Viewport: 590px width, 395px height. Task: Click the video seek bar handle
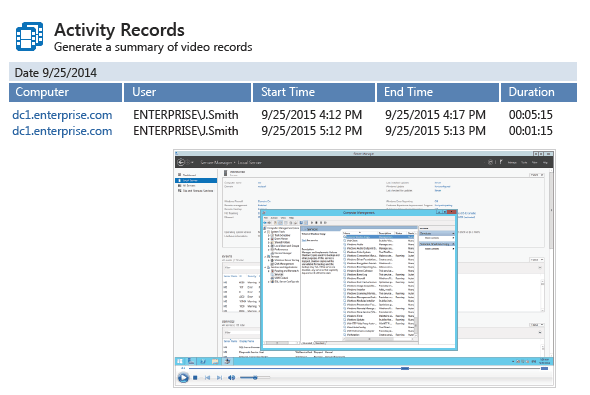tap(405, 368)
